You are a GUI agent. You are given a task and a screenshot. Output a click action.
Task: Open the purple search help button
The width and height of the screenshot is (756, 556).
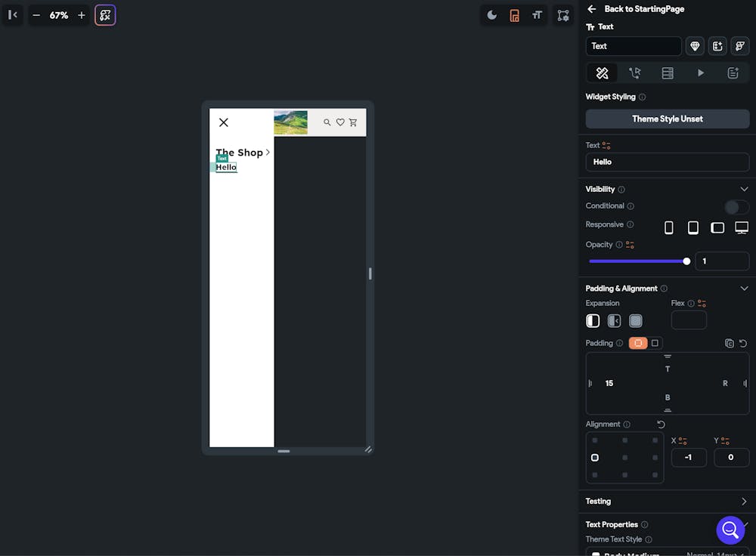(730, 530)
